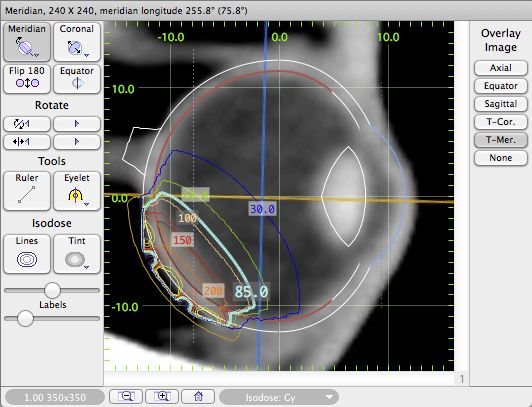
Task: Set overlay image to Axial
Action: pyautogui.click(x=500, y=68)
